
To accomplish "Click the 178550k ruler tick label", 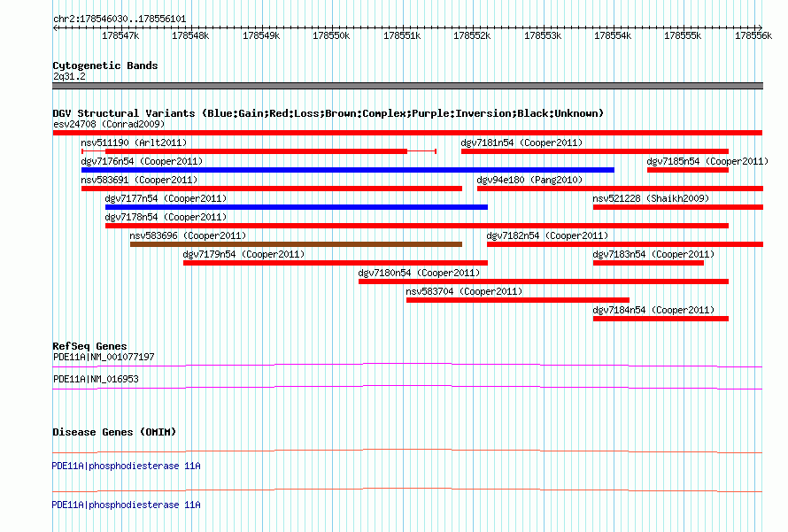I will (331, 36).
